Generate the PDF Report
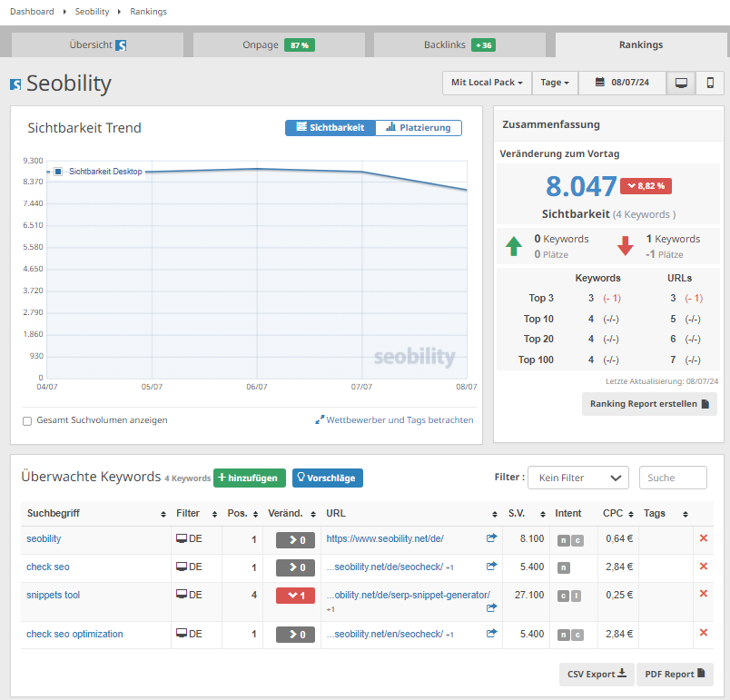The height and width of the screenshot is (700, 730). click(675, 674)
